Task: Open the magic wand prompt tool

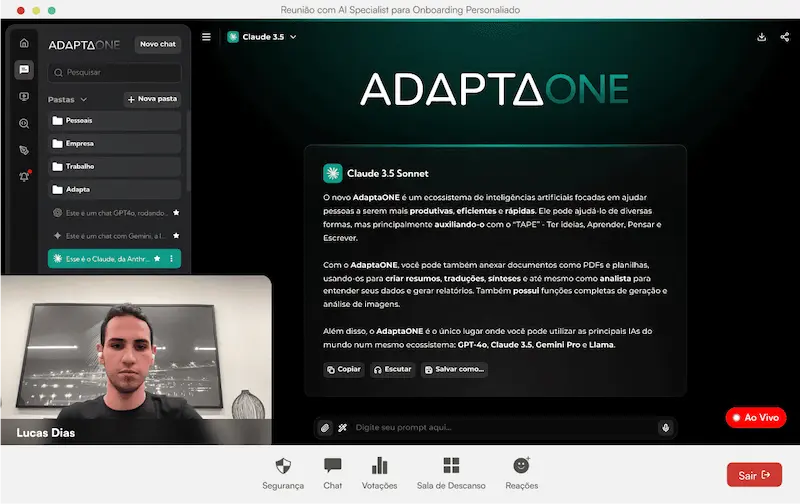Action: click(x=342, y=427)
